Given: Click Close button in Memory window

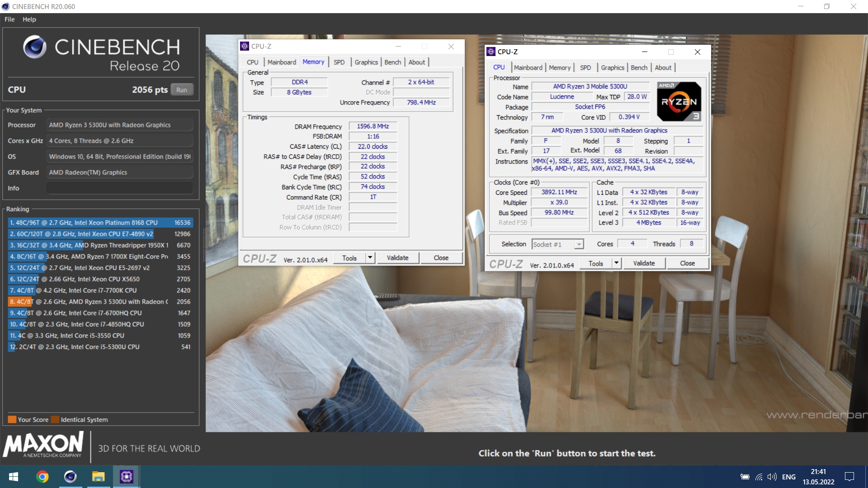Looking at the screenshot, I should coord(441,258).
